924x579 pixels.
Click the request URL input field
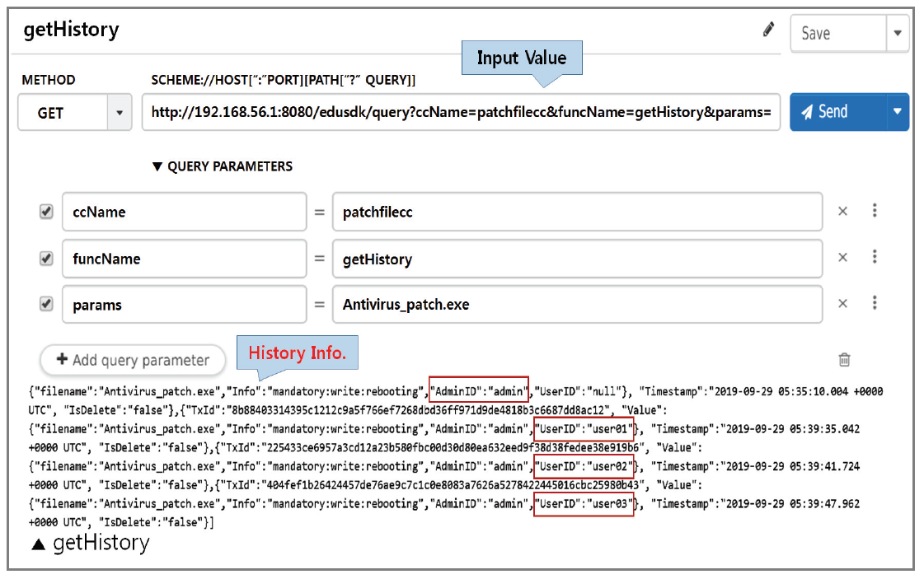[x=460, y=113]
